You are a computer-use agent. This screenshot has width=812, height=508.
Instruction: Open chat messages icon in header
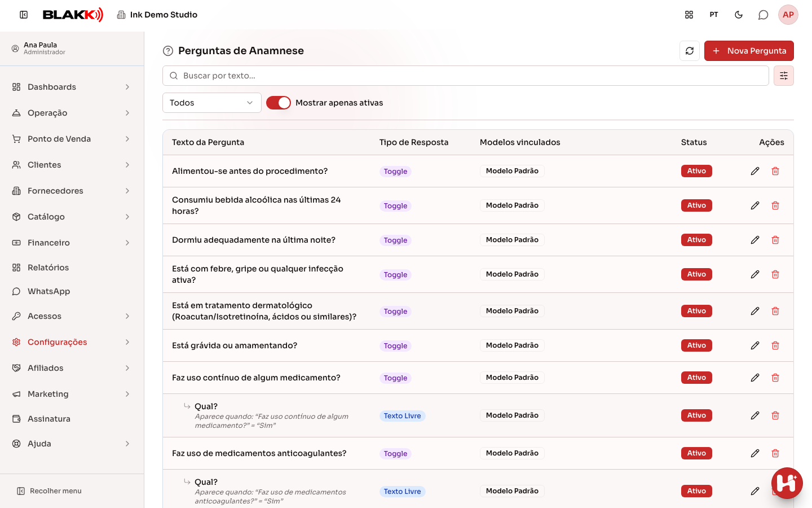[763, 15]
